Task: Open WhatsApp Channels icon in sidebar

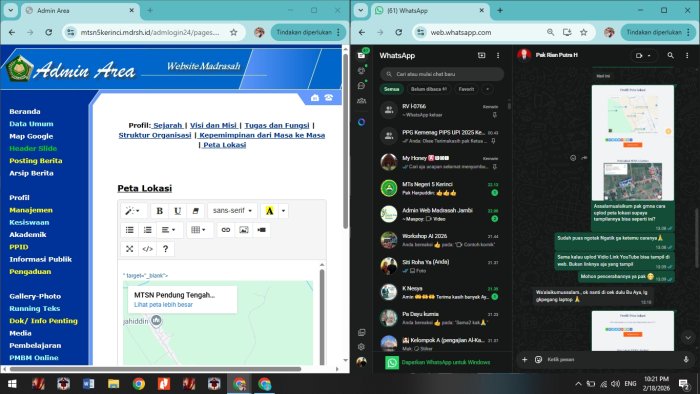Action: (x=362, y=86)
